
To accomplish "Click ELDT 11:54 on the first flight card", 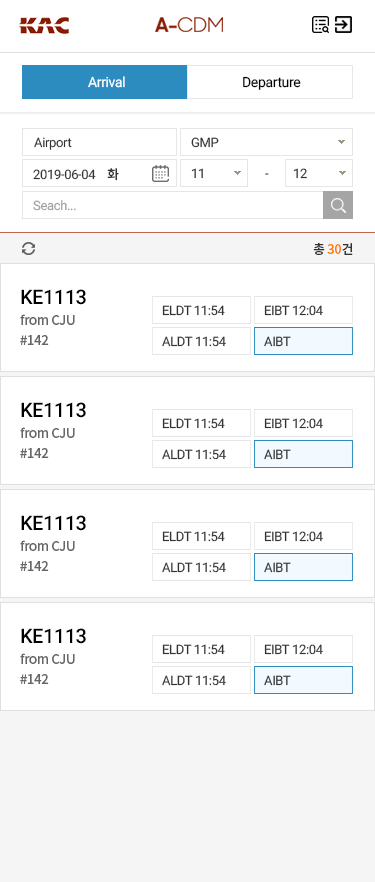I will [201, 310].
